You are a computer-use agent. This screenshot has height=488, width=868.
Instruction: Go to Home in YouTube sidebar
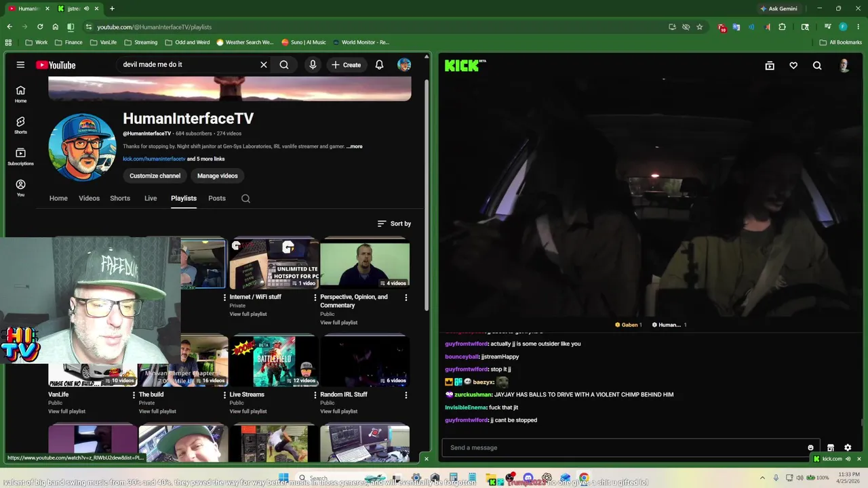20,94
